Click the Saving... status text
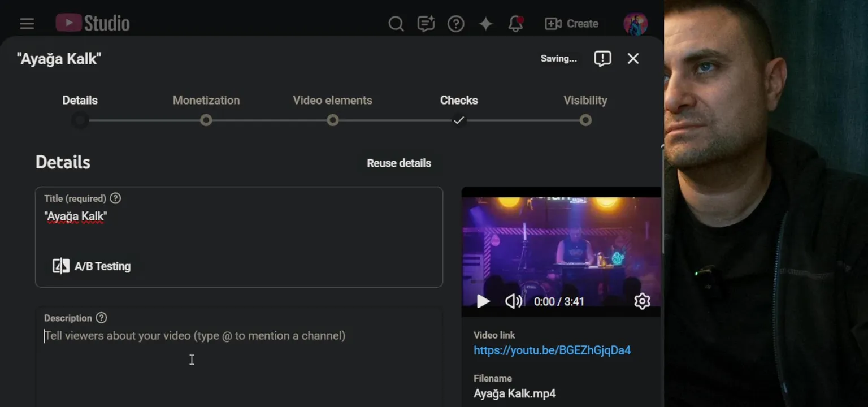 (558, 59)
